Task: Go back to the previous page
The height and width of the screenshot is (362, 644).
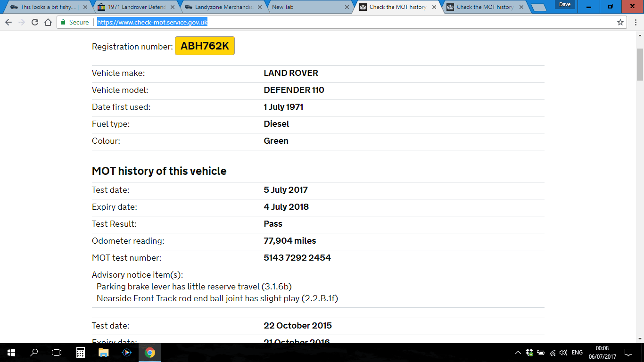Action: 8,22
